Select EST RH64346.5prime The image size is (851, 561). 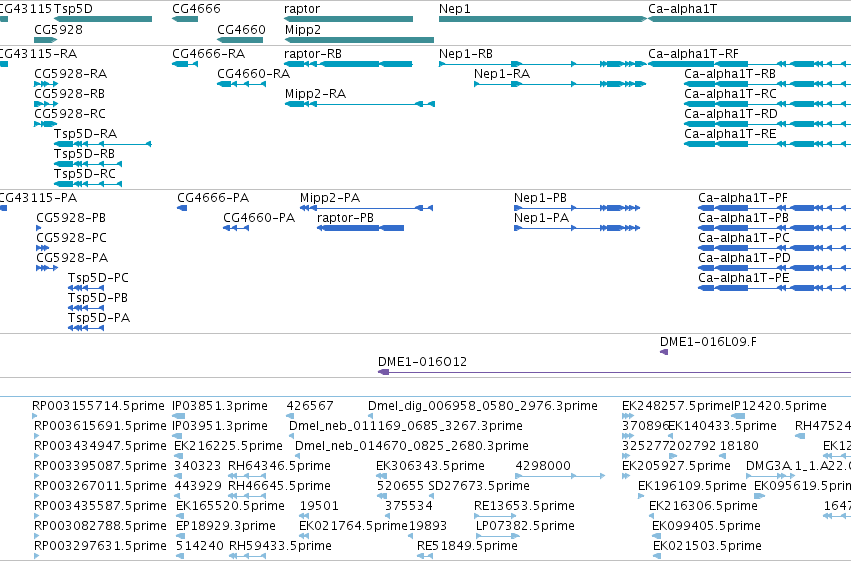point(279,467)
